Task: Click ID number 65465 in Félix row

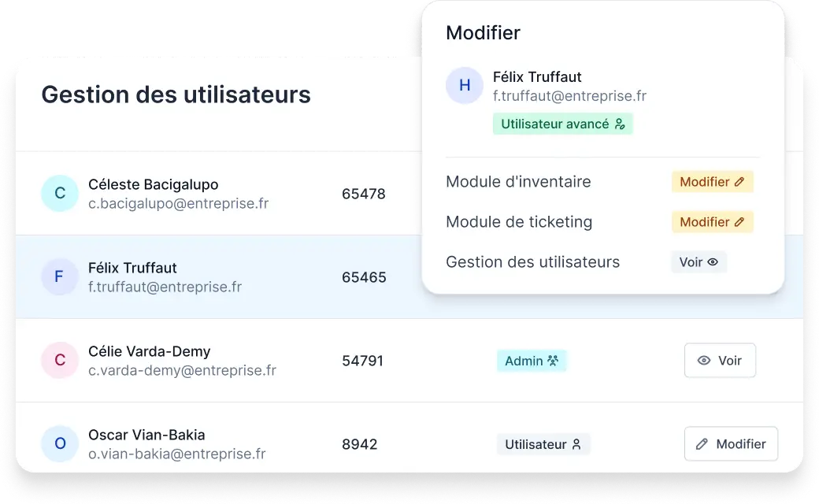Action: (x=364, y=277)
